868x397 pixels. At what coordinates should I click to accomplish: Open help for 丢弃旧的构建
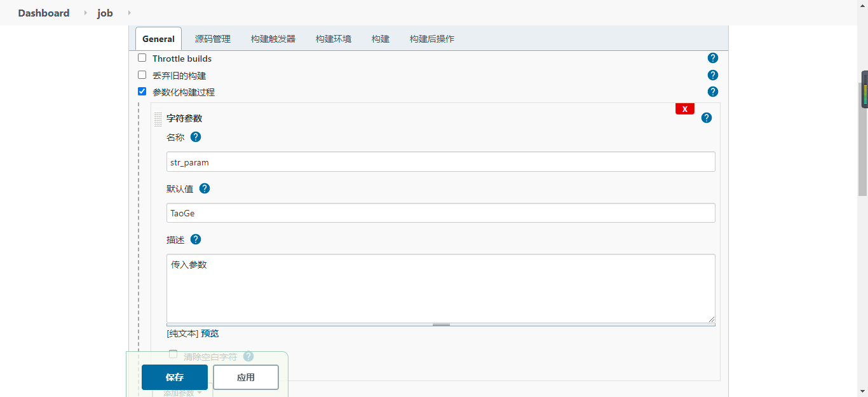713,75
